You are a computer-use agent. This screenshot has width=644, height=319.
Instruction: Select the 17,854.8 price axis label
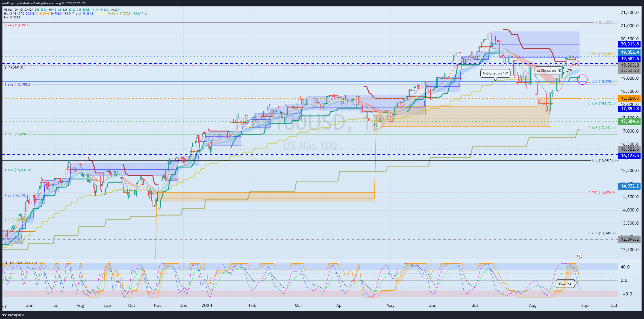coord(629,109)
